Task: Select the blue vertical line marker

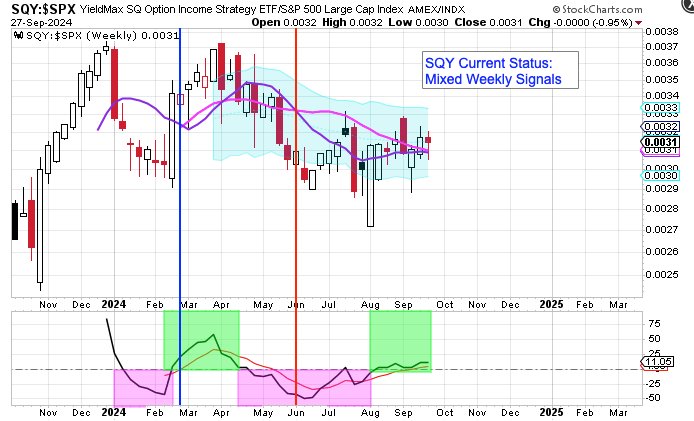Action: pyautogui.click(x=180, y=200)
